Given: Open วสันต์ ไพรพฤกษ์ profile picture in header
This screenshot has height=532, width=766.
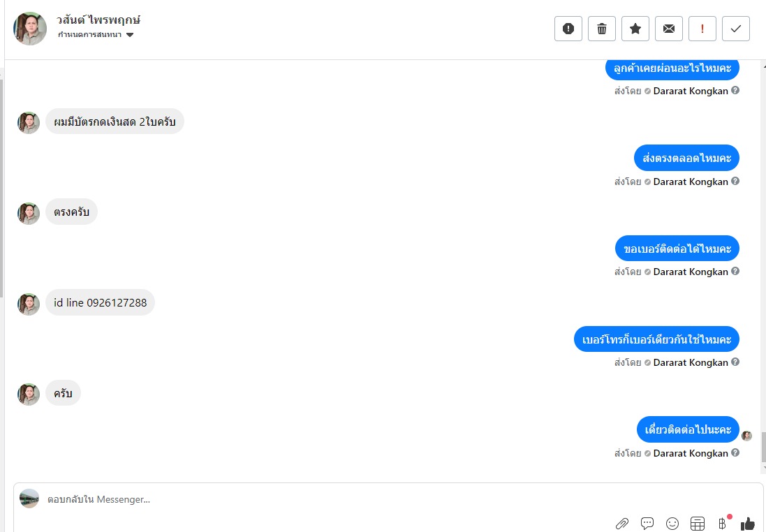Looking at the screenshot, I should coord(30,29).
